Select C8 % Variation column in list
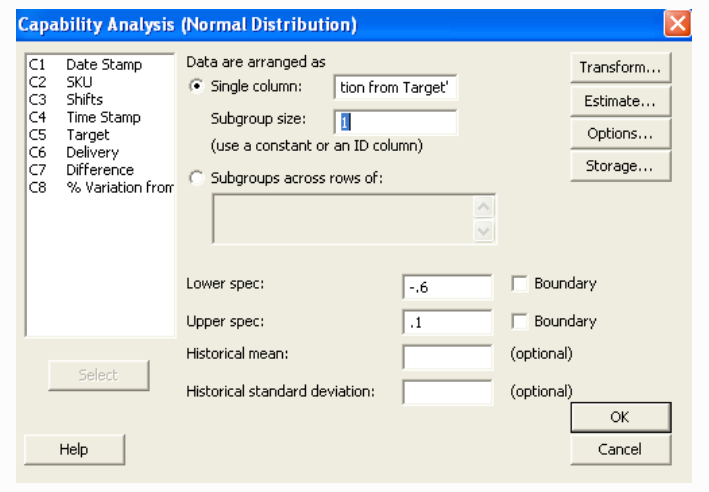The height and width of the screenshot is (492, 709). point(100,188)
